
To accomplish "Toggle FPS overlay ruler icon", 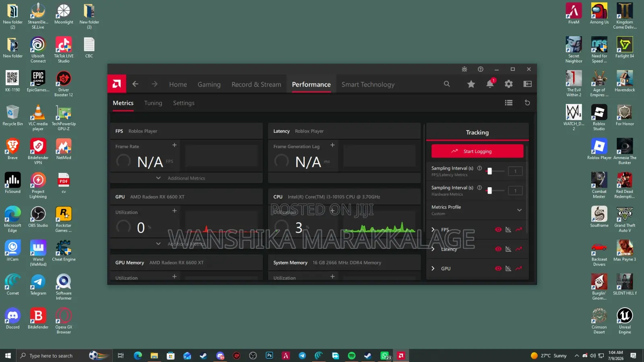I will pyautogui.click(x=508, y=230).
